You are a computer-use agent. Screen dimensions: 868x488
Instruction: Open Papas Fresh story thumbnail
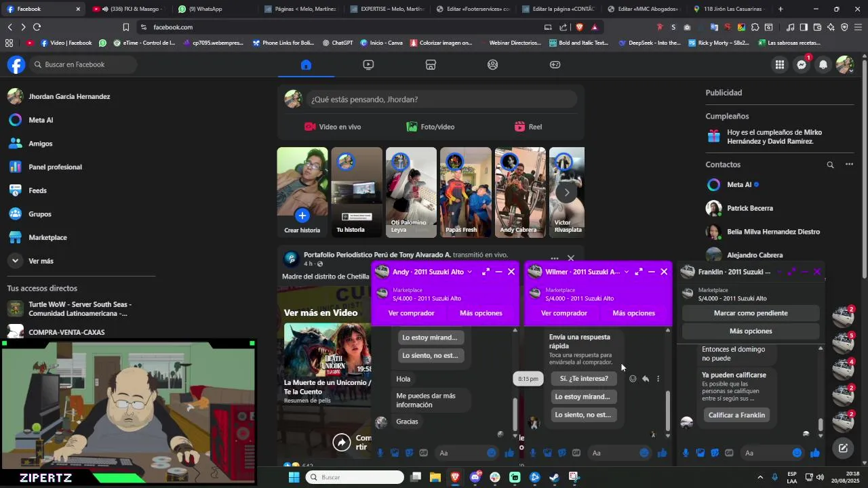465,192
